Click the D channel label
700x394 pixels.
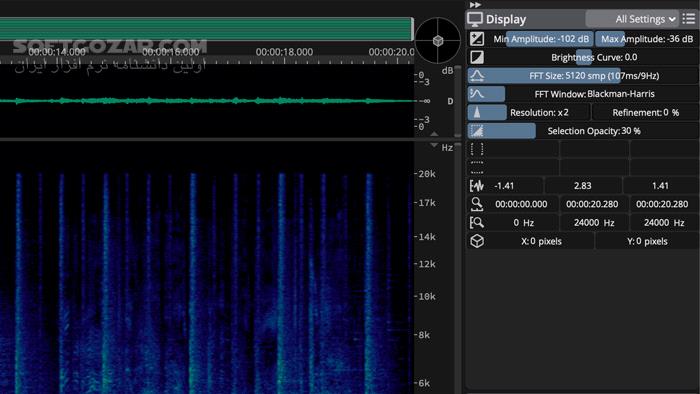[x=450, y=101]
